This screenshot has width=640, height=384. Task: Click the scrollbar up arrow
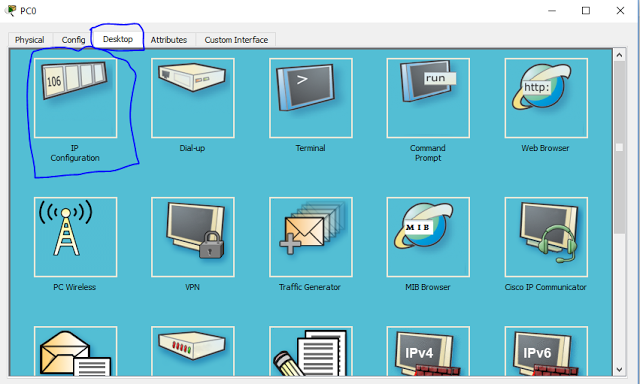[619, 55]
